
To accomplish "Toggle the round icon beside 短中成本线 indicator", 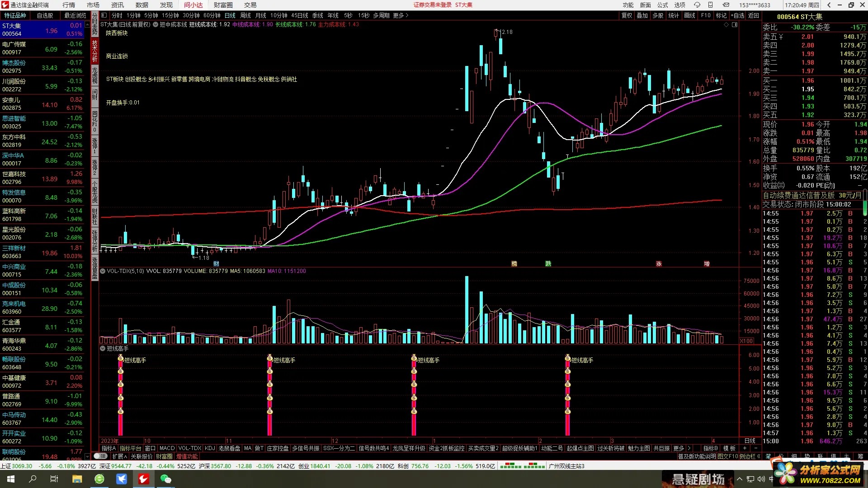I will click(156, 24).
